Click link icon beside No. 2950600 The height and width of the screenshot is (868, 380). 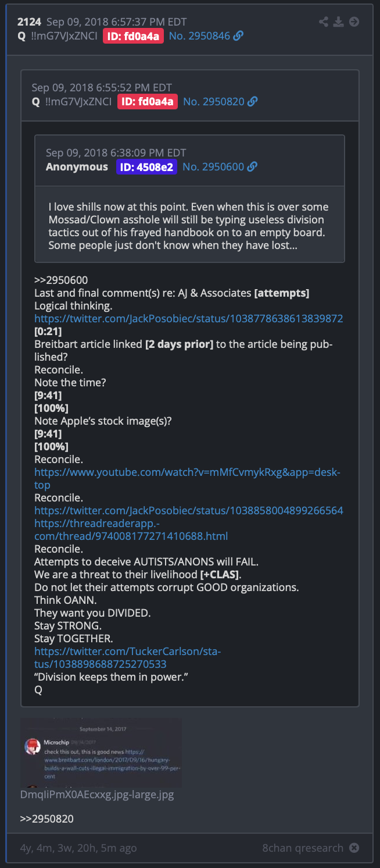(x=252, y=166)
